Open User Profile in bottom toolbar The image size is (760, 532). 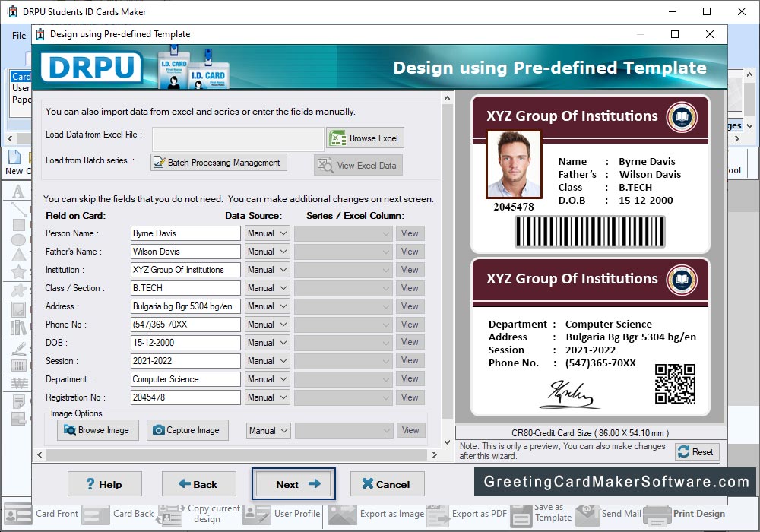coord(282,514)
